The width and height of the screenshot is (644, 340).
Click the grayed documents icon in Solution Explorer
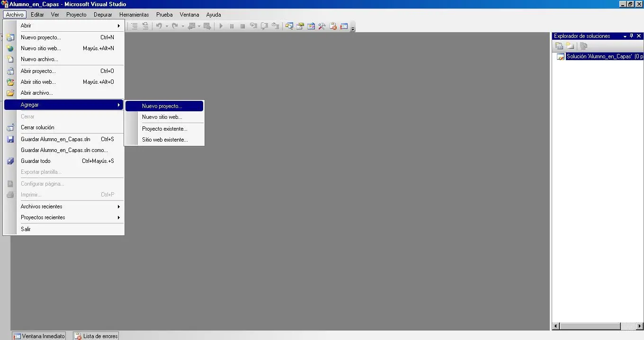pos(583,46)
